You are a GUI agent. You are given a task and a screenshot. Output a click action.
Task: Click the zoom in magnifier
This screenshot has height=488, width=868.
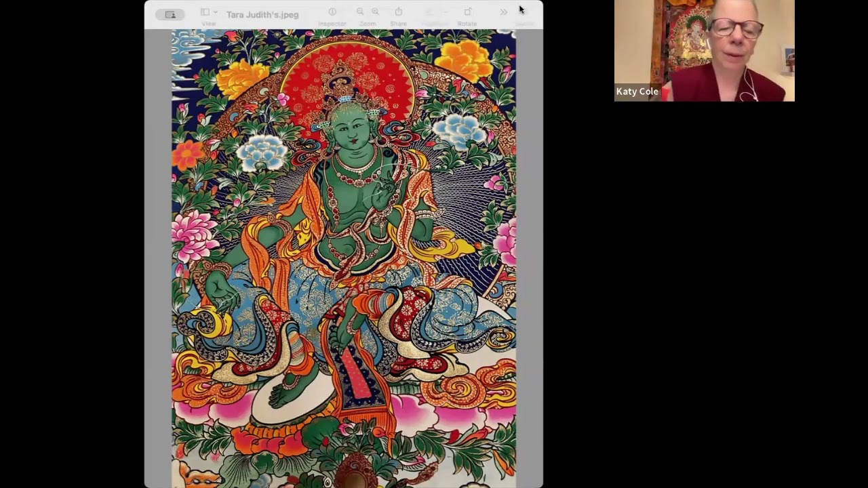[x=375, y=12]
